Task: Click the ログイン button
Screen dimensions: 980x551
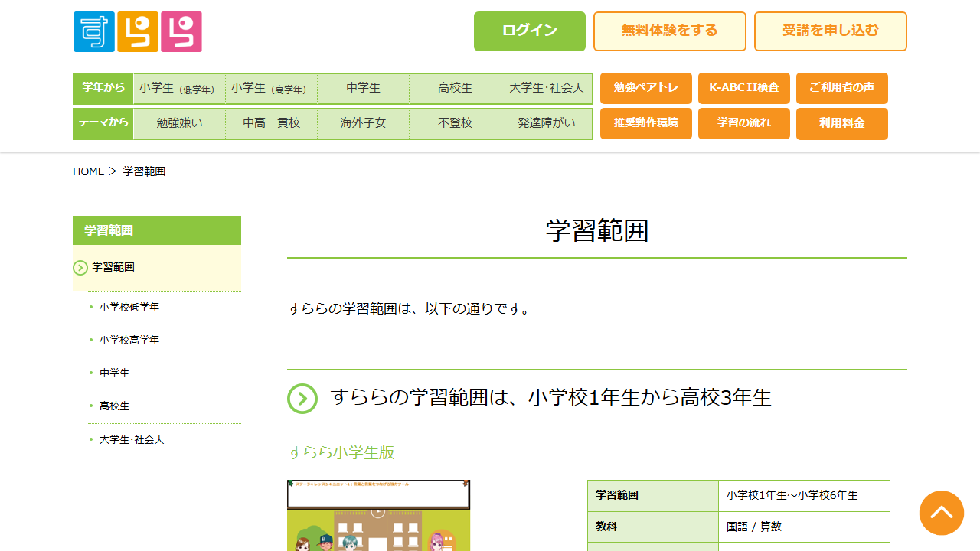Action: click(530, 31)
